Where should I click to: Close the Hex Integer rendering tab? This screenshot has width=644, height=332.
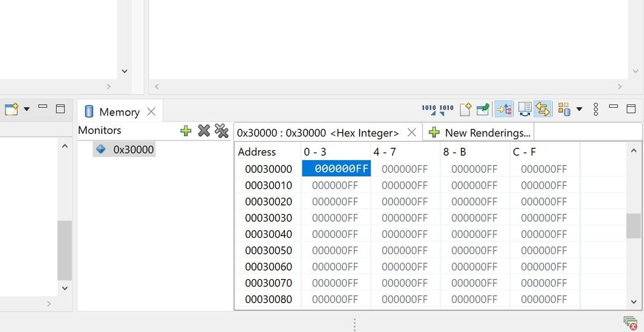pyautogui.click(x=411, y=132)
